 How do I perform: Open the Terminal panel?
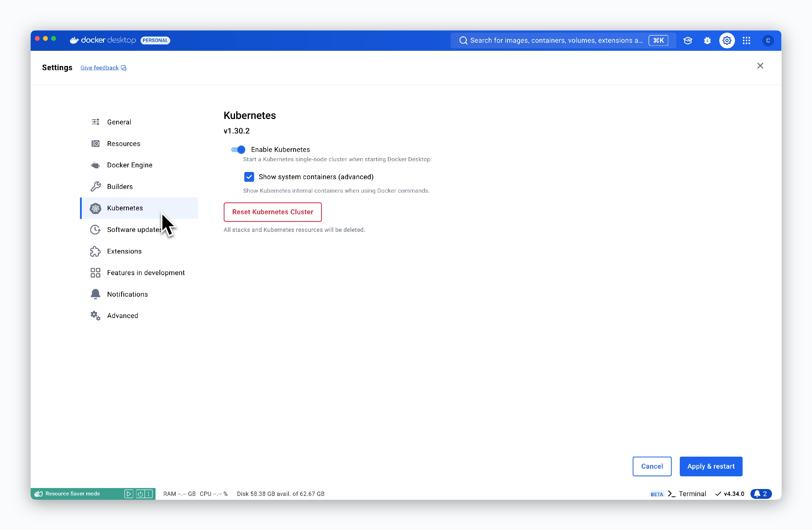pos(687,494)
